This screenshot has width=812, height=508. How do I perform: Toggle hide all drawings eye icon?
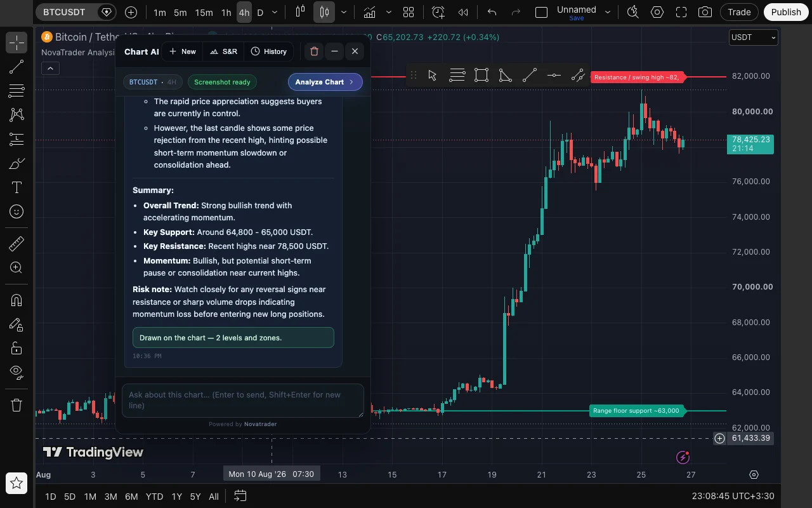[16, 373]
